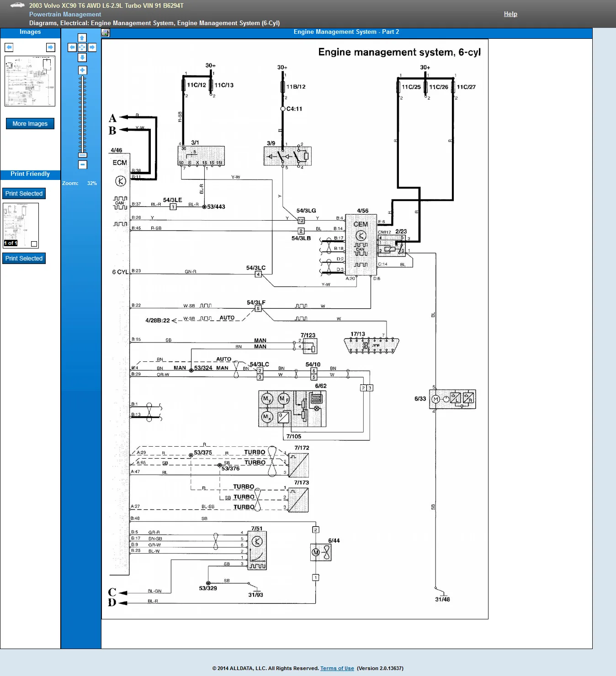
Task: Click the Print Friendly panel header
Action: pos(30,174)
